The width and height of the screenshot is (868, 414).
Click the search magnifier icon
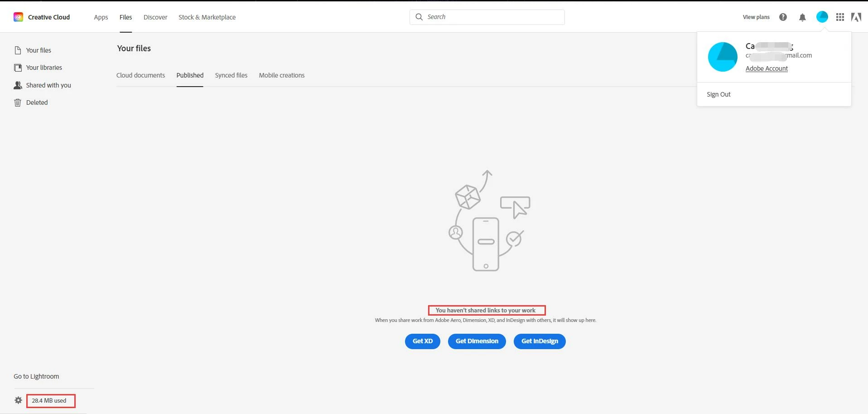tap(419, 17)
